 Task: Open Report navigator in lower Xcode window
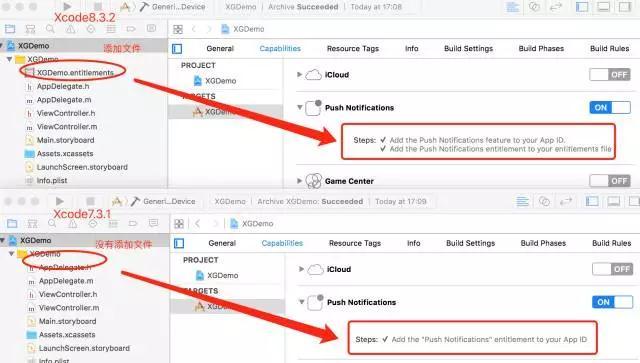tap(153, 223)
